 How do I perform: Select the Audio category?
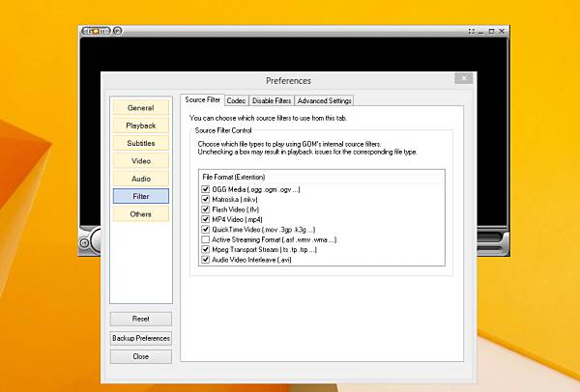(x=140, y=179)
